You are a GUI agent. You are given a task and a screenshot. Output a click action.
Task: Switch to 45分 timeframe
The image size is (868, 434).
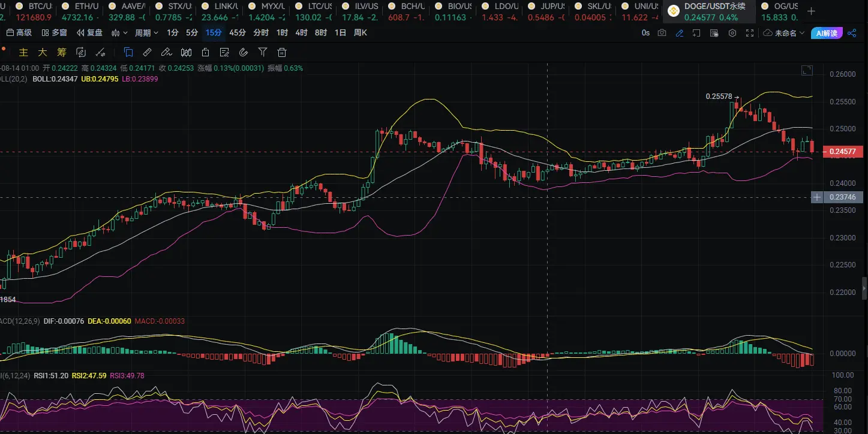click(238, 32)
